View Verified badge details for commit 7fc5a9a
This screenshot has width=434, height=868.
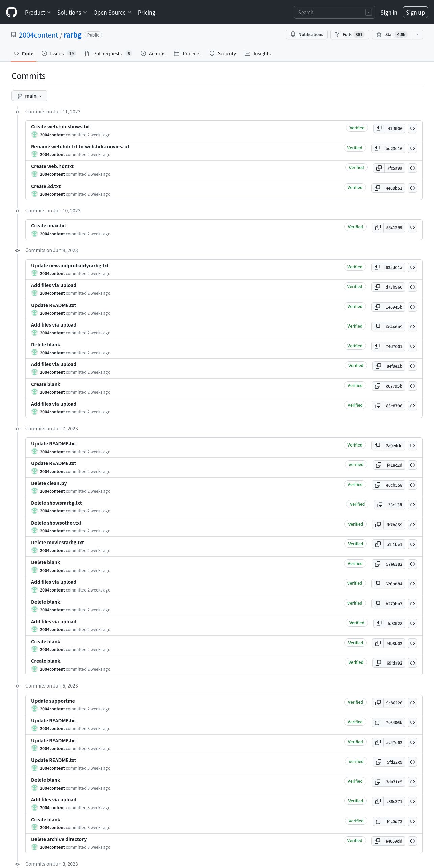[x=356, y=168]
